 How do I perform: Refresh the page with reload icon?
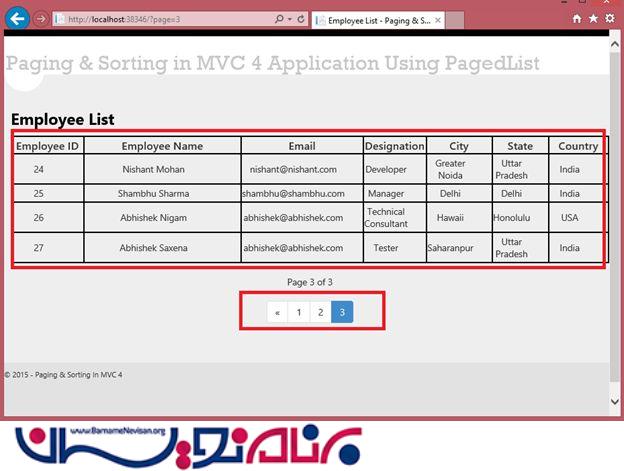tap(301, 19)
